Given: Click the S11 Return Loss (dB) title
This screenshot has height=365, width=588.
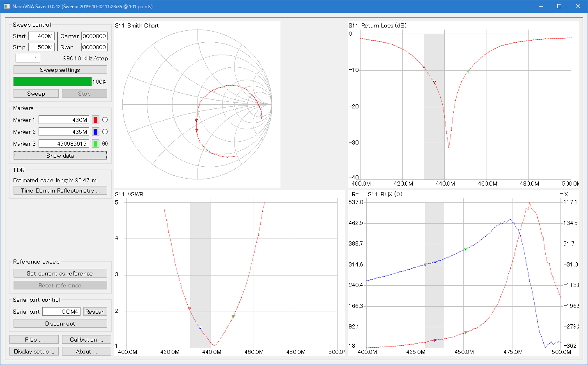Looking at the screenshot, I should [378, 25].
